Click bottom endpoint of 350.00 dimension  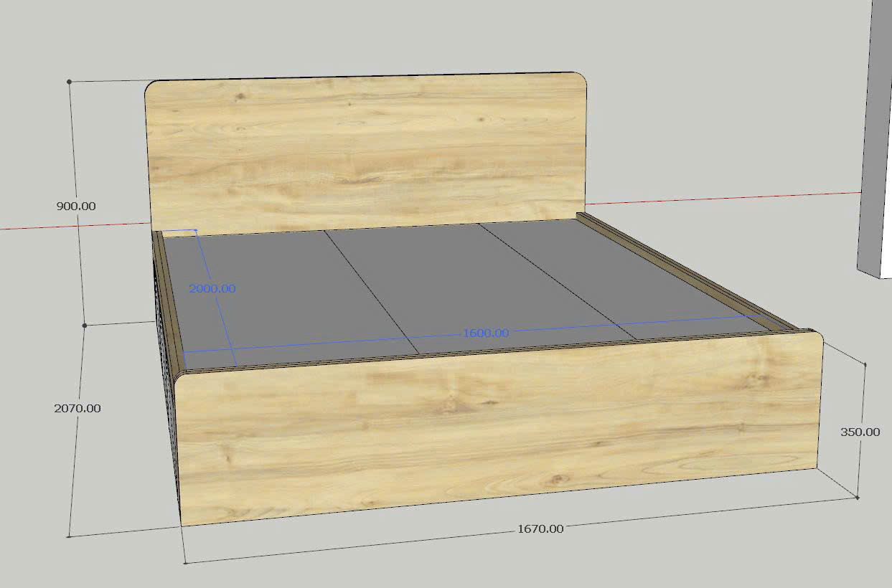point(858,497)
